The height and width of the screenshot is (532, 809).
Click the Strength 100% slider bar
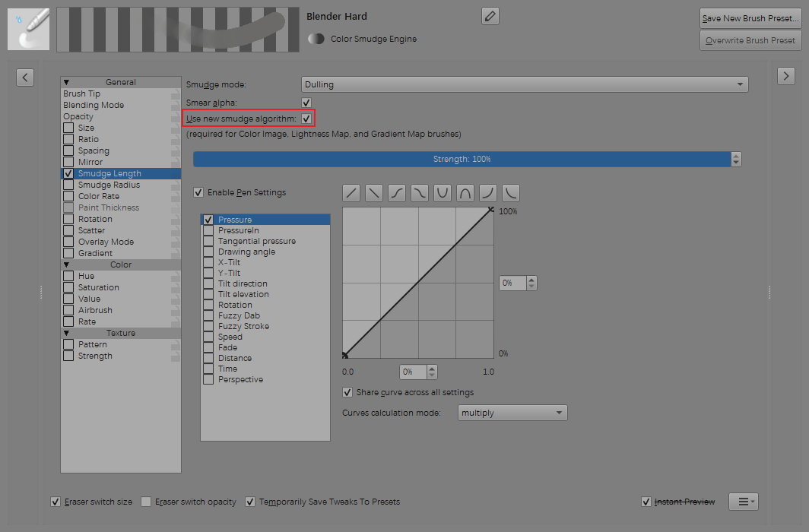click(462, 160)
